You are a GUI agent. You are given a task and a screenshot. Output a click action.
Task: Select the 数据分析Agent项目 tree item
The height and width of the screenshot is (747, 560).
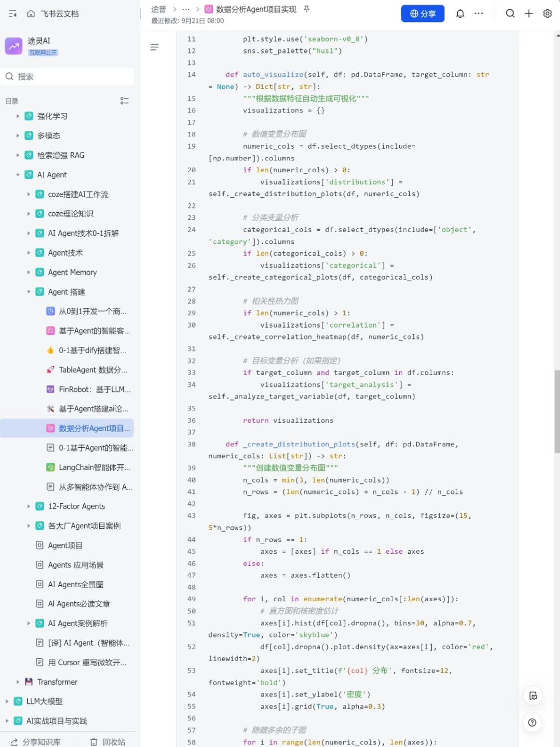coord(67,428)
